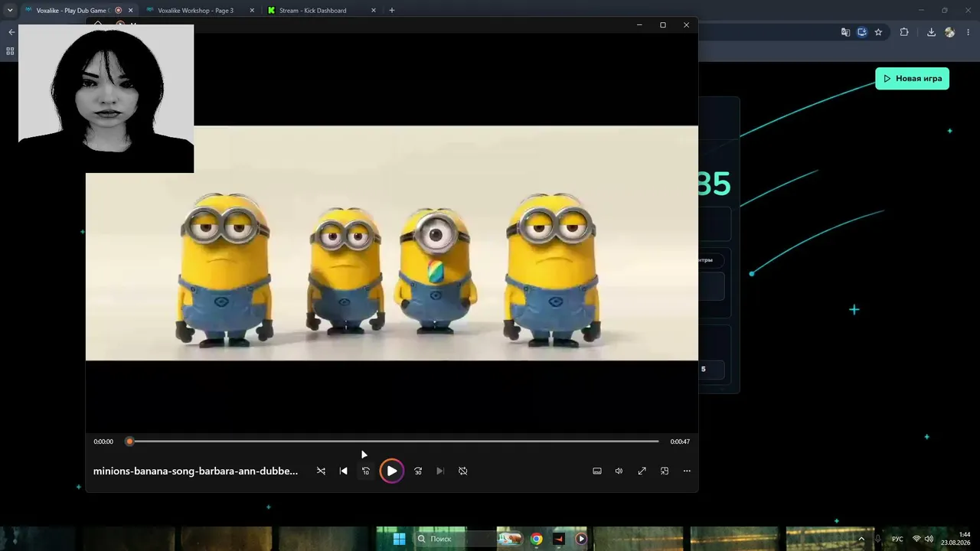The width and height of the screenshot is (980, 551).
Task: Open a new browser tab
Action: click(x=392, y=11)
